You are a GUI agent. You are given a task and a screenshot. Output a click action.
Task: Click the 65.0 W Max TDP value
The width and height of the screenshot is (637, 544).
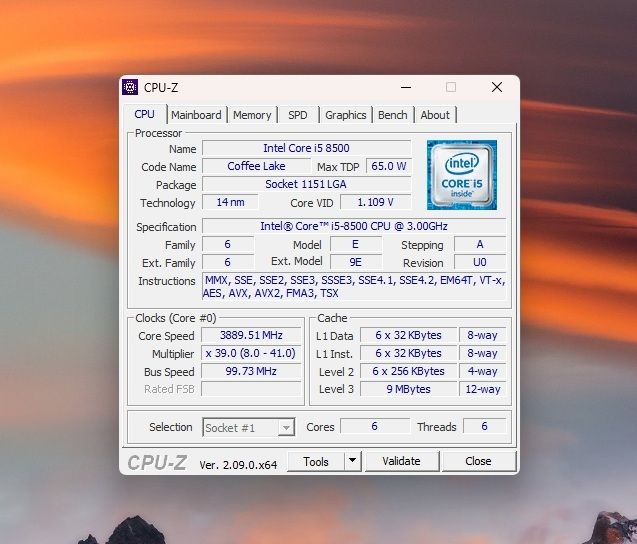tap(389, 166)
